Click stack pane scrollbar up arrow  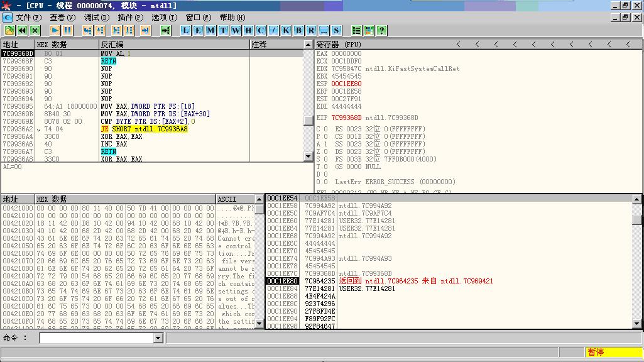click(x=637, y=199)
